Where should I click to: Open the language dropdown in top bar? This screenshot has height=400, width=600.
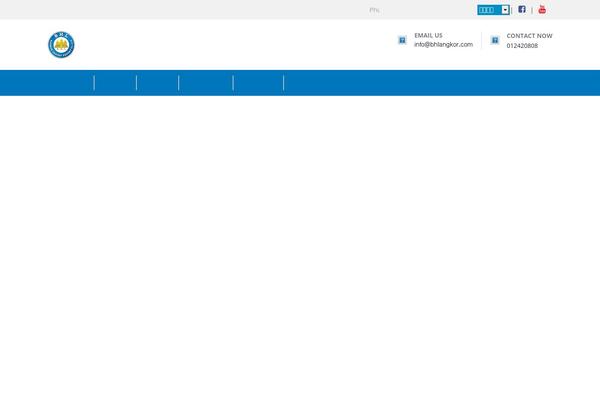pyautogui.click(x=493, y=10)
